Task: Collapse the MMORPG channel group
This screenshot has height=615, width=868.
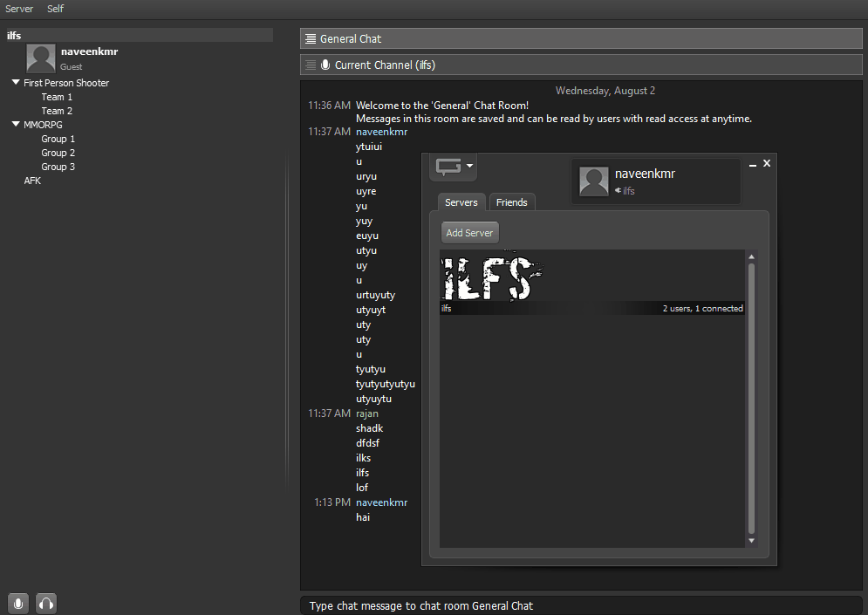Action: pyautogui.click(x=16, y=125)
